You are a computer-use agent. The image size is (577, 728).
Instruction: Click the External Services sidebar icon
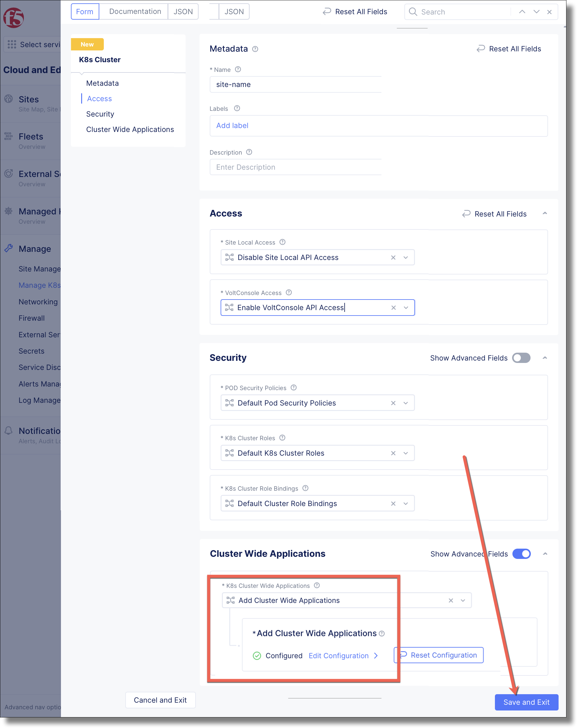tap(8, 174)
